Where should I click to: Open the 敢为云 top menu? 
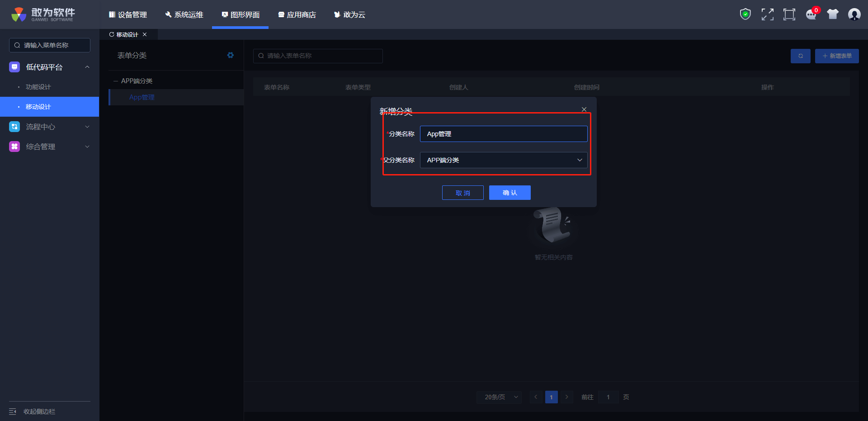[349, 14]
